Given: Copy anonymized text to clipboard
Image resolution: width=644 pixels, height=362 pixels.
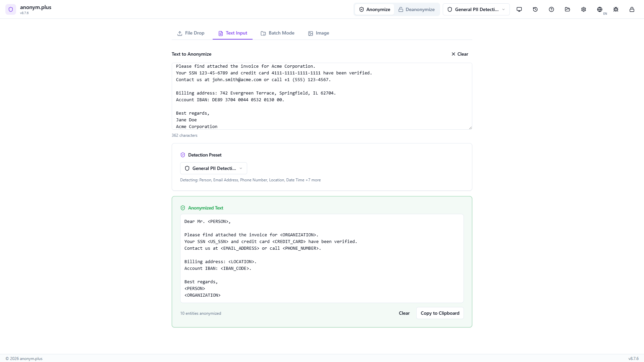Looking at the screenshot, I should pyautogui.click(x=440, y=313).
